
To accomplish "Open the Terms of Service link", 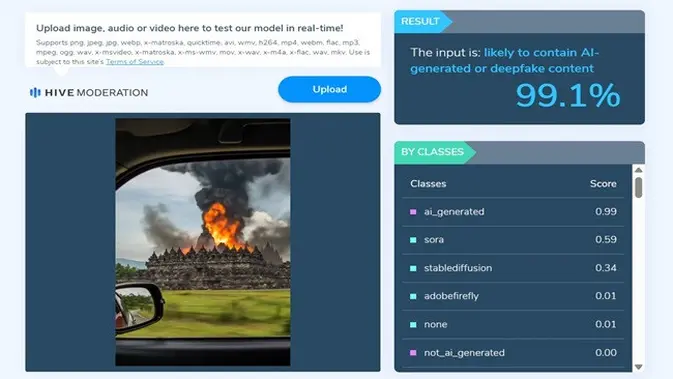I will pyautogui.click(x=135, y=62).
